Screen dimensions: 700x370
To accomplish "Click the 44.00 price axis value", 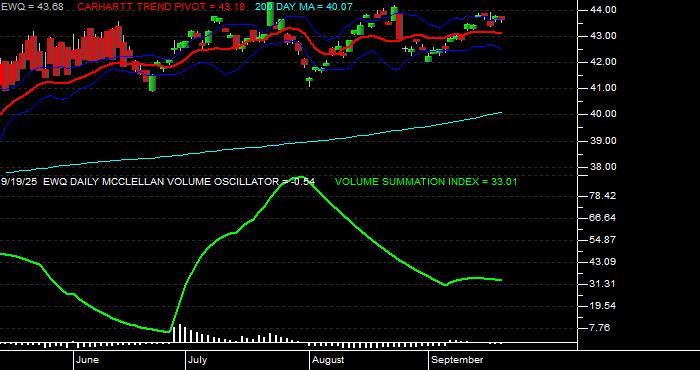I will pos(604,10).
